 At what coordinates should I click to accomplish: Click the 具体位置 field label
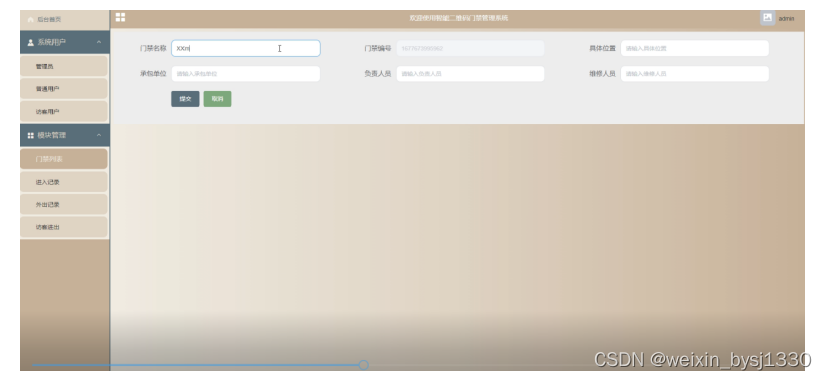point(602,48)
